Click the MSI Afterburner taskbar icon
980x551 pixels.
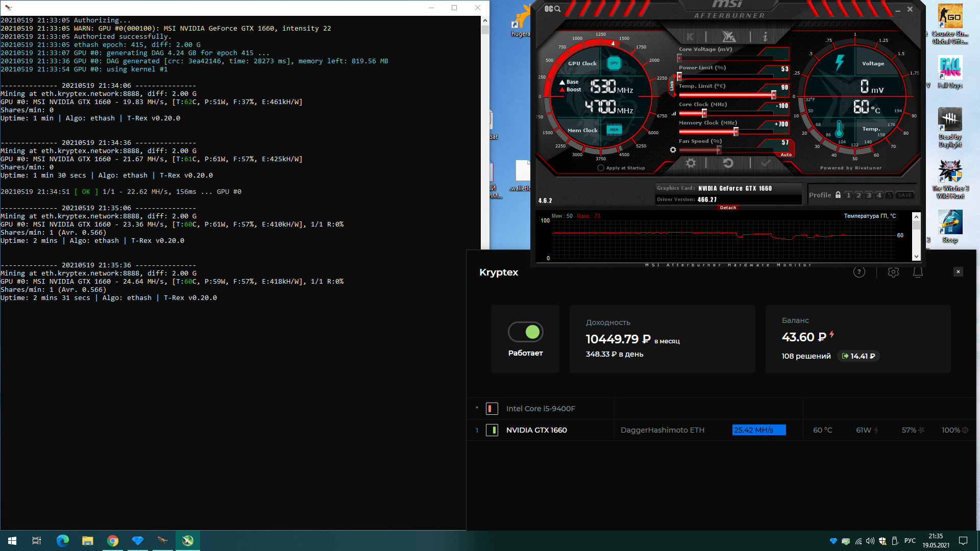(187, 541)
